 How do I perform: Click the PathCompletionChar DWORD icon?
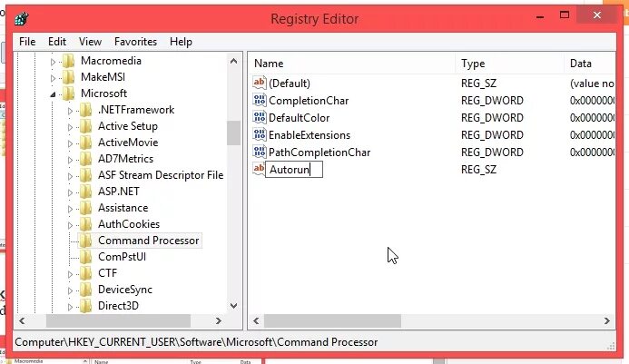pos(260,152)
